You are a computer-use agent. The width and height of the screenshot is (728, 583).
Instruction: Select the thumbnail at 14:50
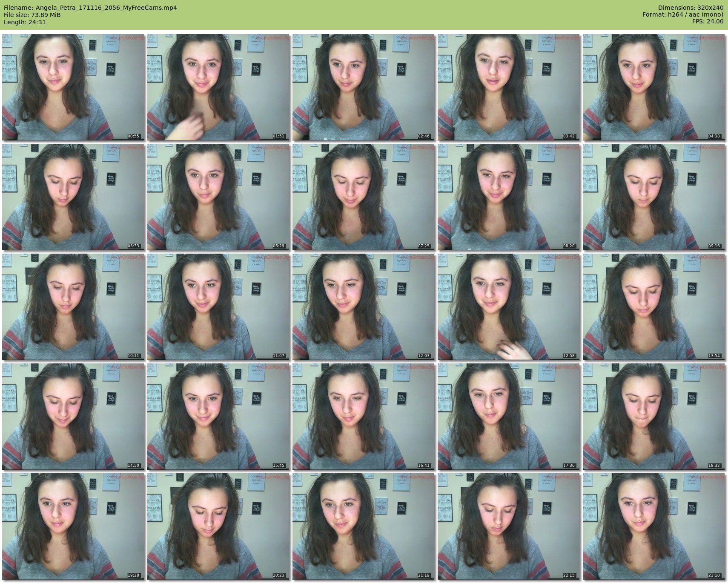tap(73, 417)
